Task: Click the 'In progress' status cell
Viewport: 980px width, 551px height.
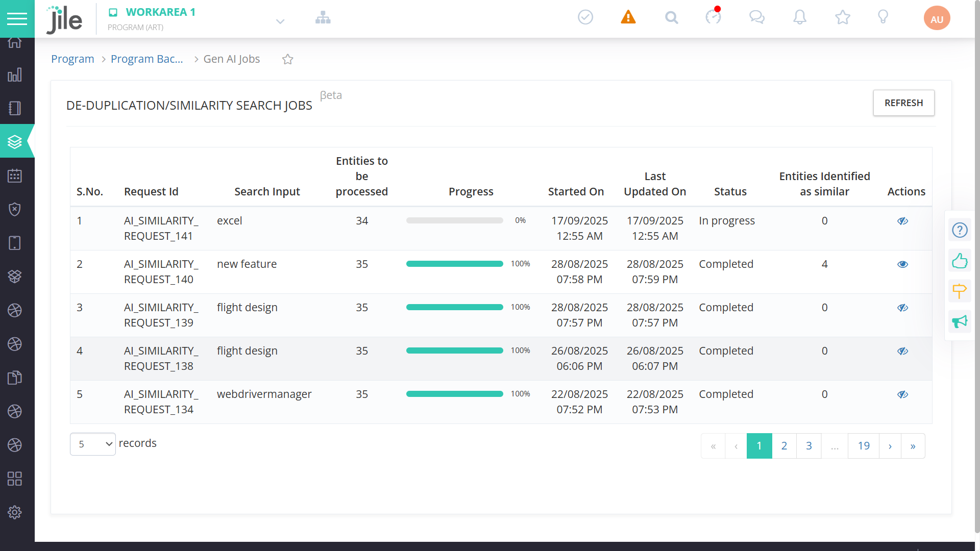Action: coord(727,221)
